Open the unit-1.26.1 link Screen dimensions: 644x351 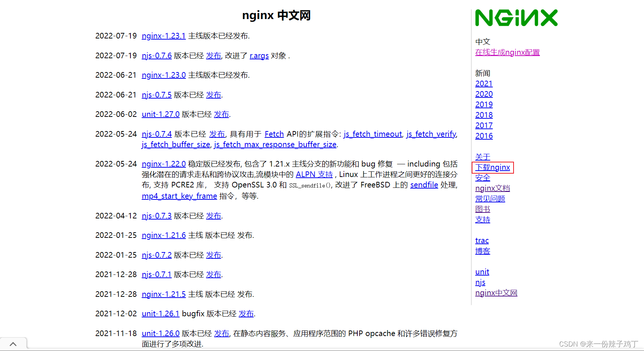(x=161, y=314)
